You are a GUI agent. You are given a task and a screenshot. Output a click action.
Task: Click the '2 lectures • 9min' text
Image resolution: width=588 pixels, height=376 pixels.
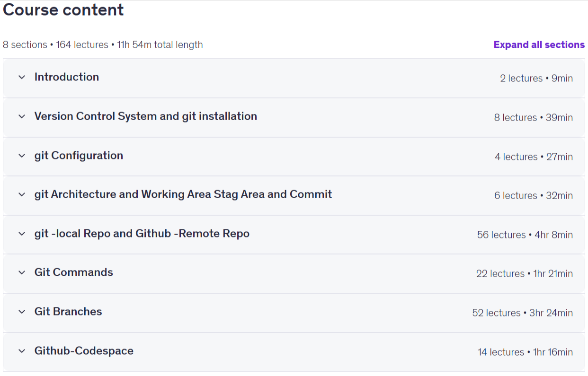coord(536,79)
